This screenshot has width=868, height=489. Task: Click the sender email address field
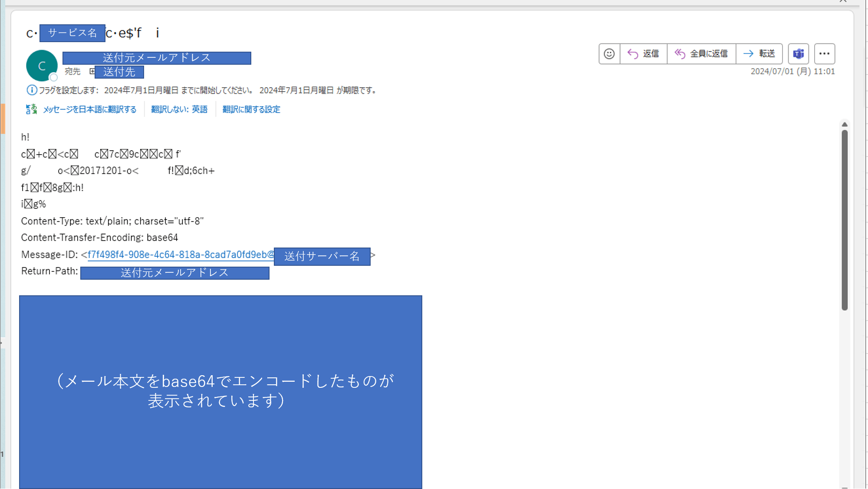tap(157, 58)
